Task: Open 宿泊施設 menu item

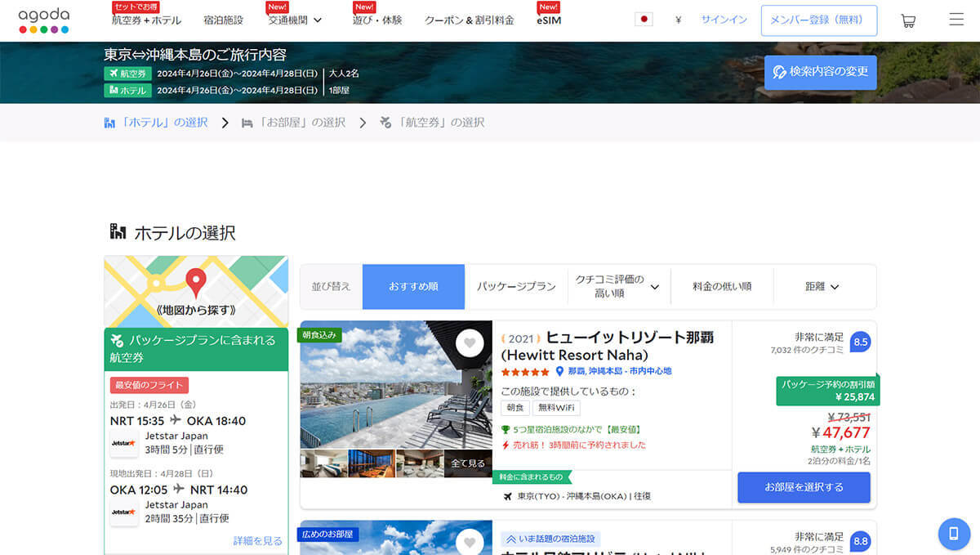Action: (x=223, y=20)
